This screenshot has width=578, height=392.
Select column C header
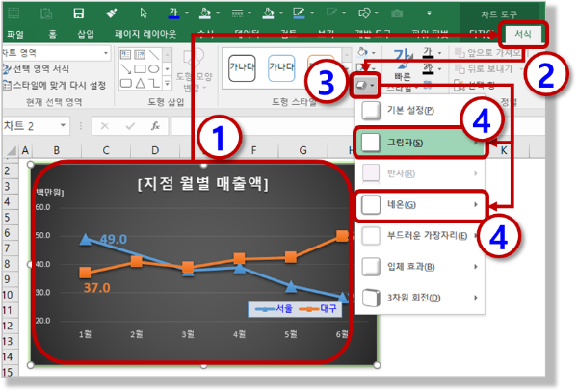106,150
